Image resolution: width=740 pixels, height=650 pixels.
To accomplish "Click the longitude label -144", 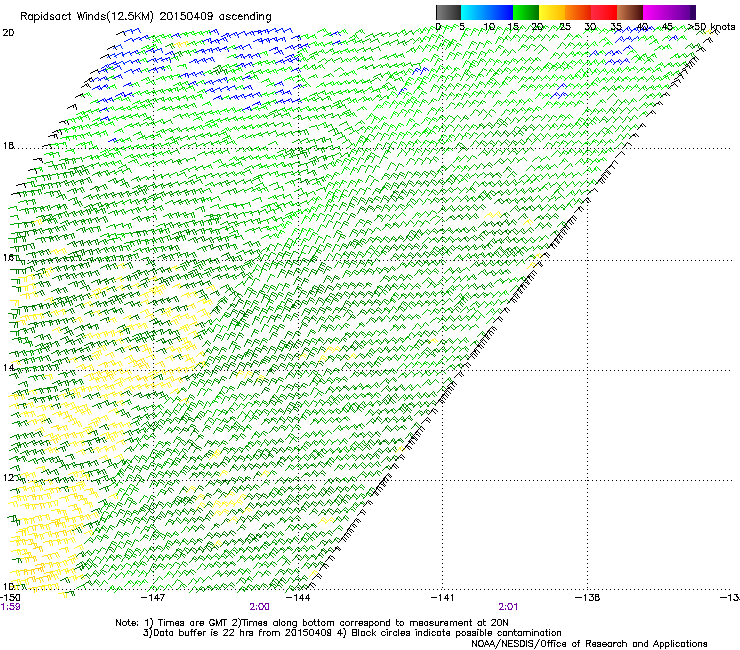I will click(x=299, y=598).
